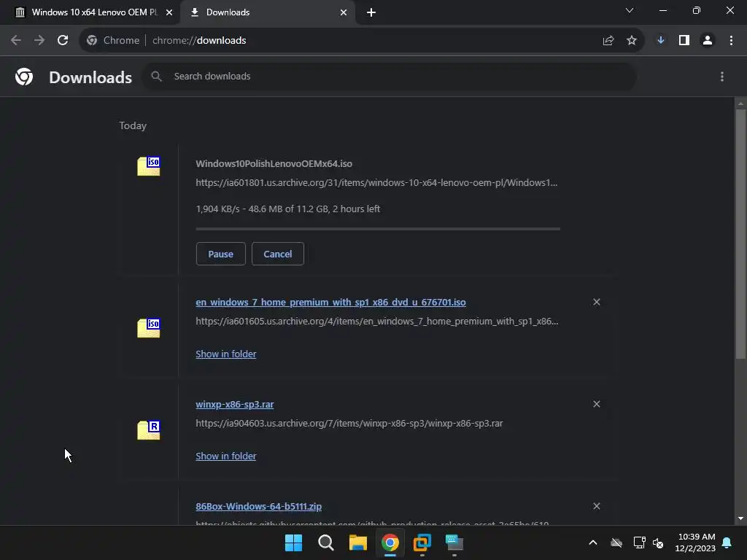
Task: Open Windows taskbar search
Action: 326,542
